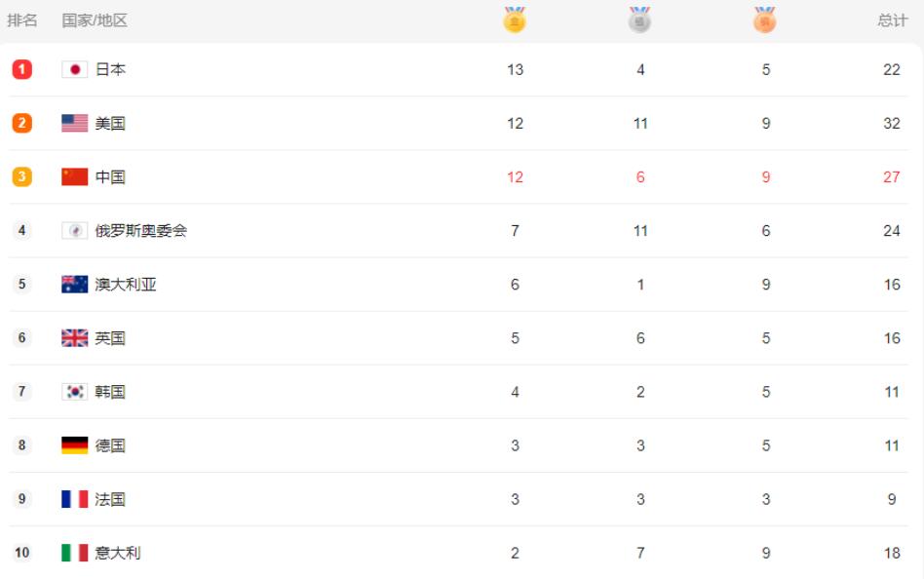
Task: Click the China flag icon
Action: [x=75, y=176]
